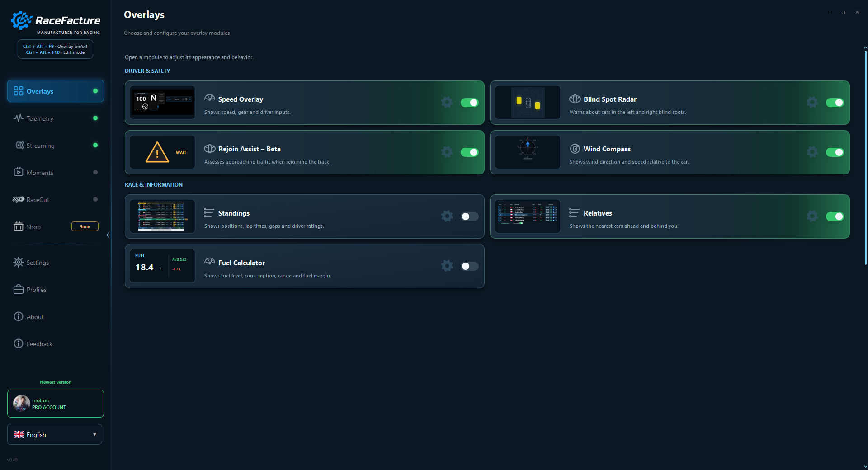
Task: Click the Shop bag icon
Action: tap(19, 226)
